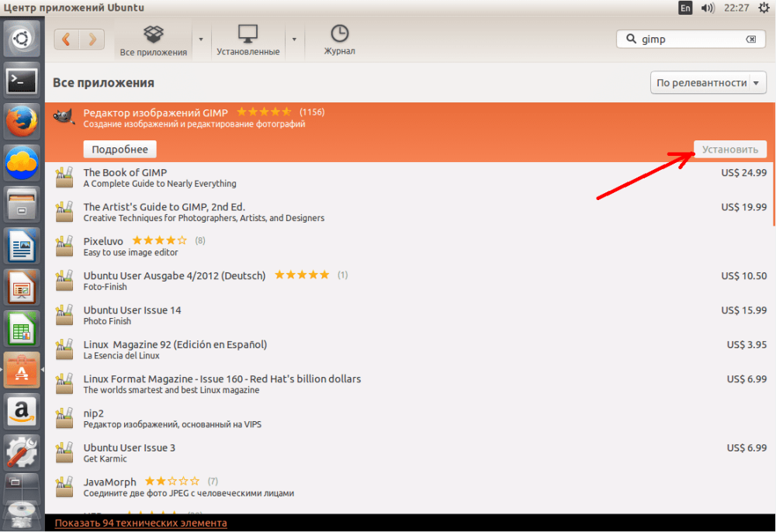Launch Firefox from the Ubuntu dock
Screen dimensions: 776x532
pyautogui.click(x=21, y=121)
